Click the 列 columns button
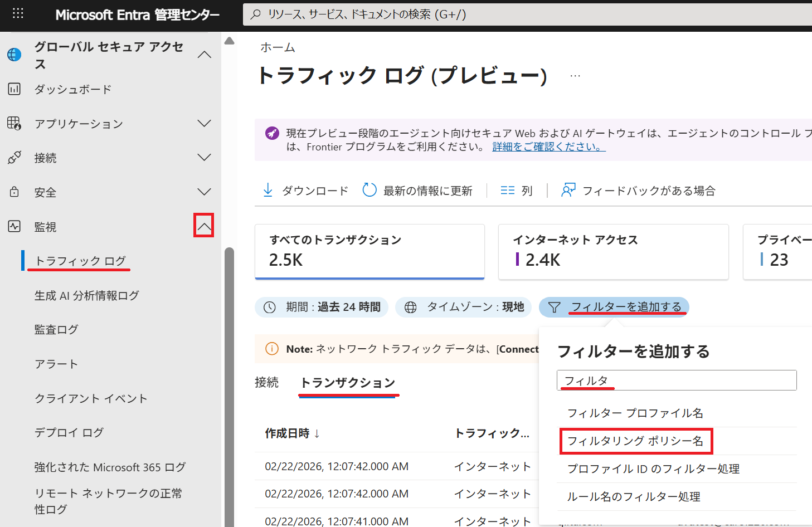The image size is (812, 527). 517,191
